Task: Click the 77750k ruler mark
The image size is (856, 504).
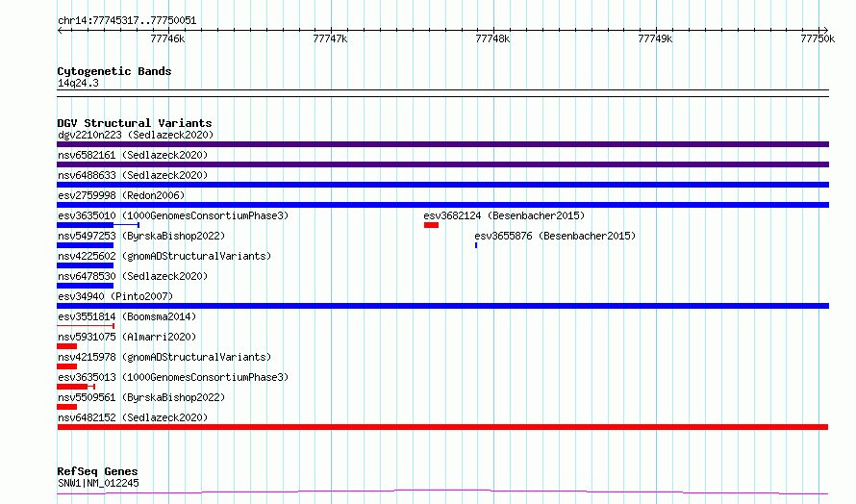Action: point(818,38)
